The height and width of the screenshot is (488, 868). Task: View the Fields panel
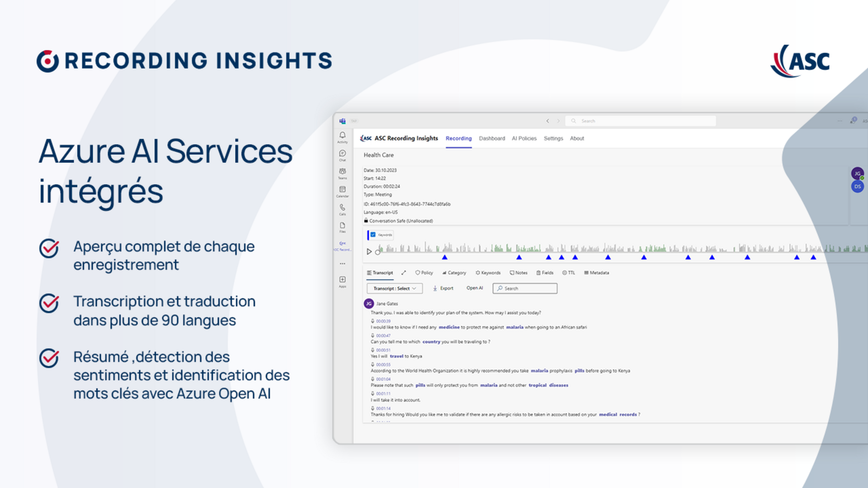point(539,273)
